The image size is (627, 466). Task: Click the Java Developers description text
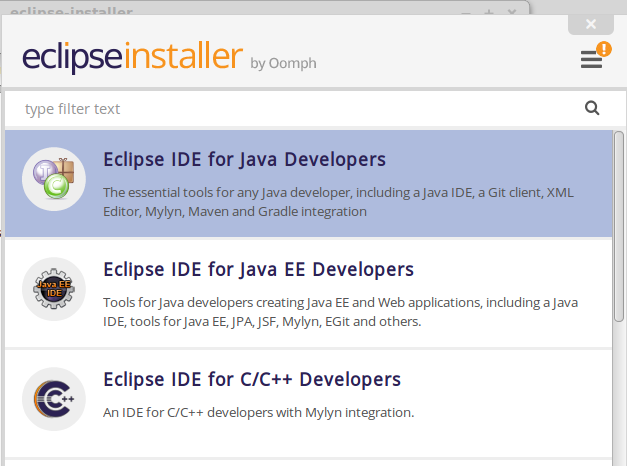point(338,202)
